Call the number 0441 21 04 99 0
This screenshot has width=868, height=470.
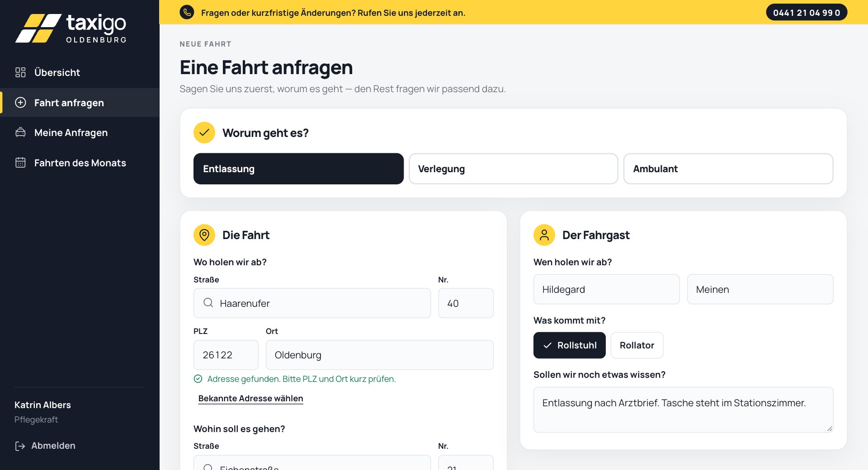(806, 13)
